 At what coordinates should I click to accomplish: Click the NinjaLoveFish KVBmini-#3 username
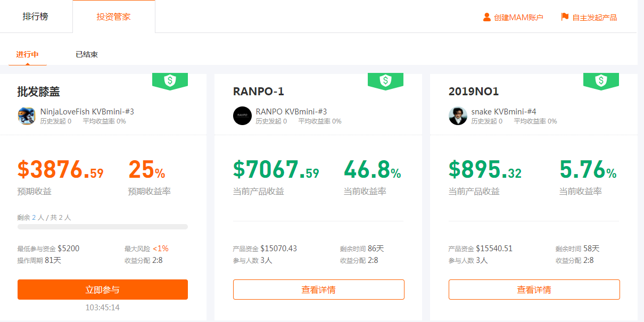(87, 112)
